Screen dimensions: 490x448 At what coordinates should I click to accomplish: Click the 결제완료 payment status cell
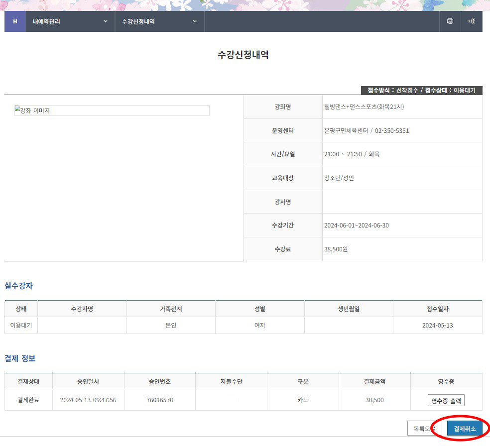coord(28,400)
